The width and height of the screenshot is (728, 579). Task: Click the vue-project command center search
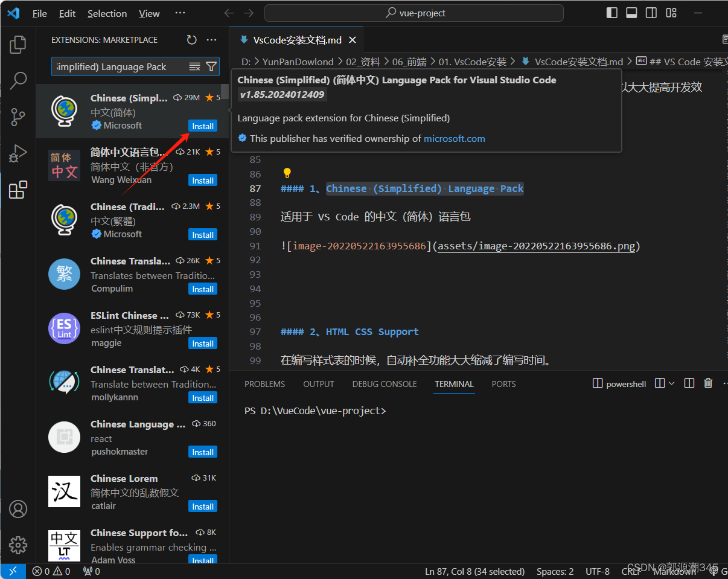(414, 13)
